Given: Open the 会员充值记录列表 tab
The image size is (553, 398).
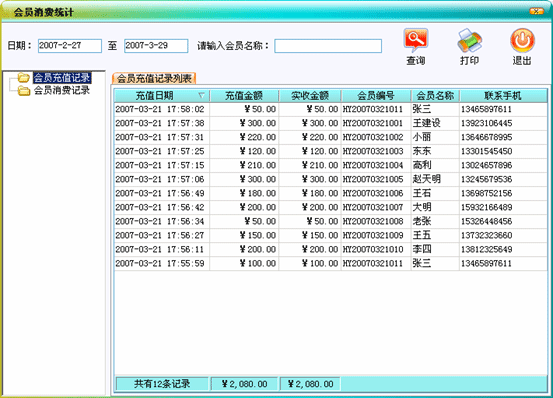Looking at the screenshot, I should [x=154, y=78].
